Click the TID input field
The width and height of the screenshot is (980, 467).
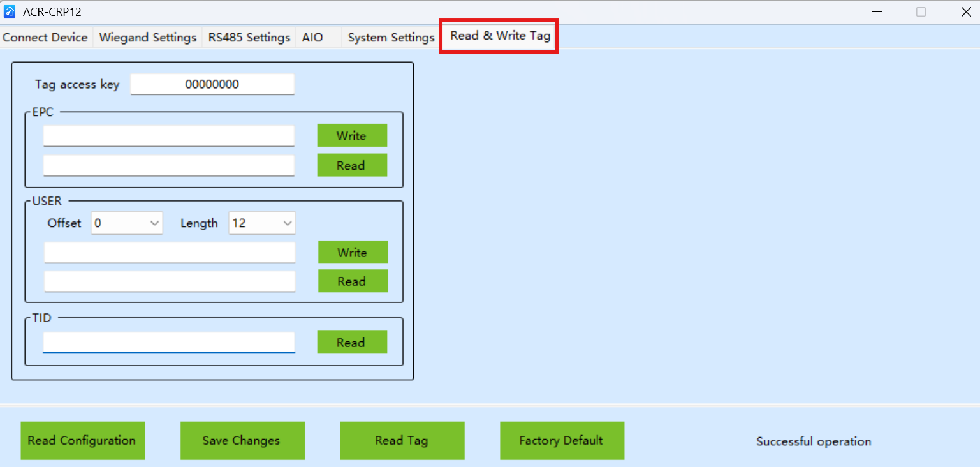point(169,342)
